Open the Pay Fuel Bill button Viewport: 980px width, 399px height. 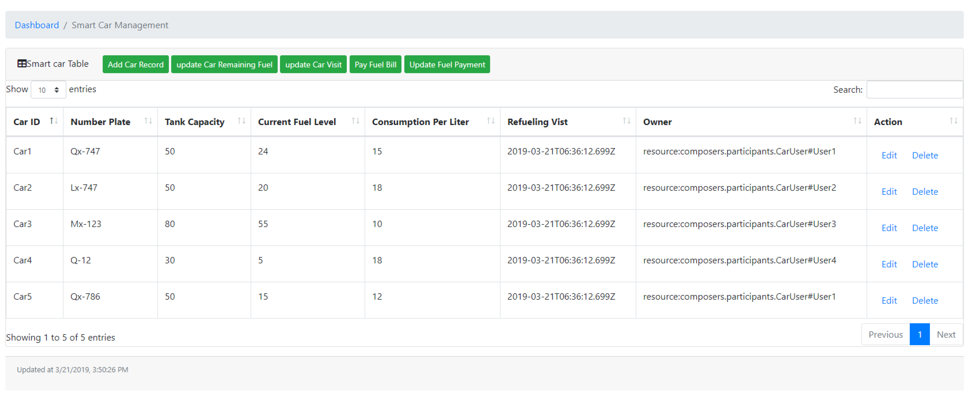pos(375,64)
